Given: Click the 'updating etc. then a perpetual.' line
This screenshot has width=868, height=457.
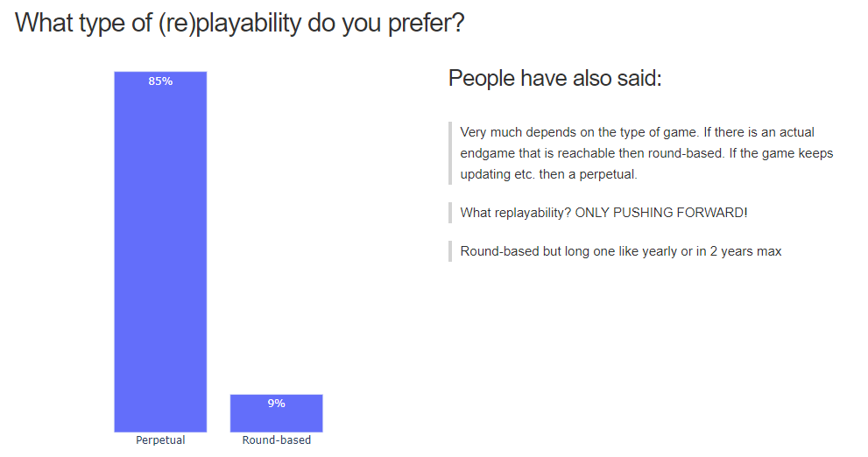Looking at the screenshot, I should click(548, 174).
